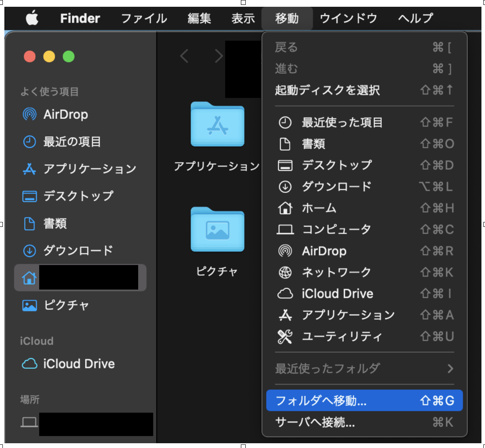Open the 編集 menu
Screen dimensions: 485x448
tap(199, 19)
